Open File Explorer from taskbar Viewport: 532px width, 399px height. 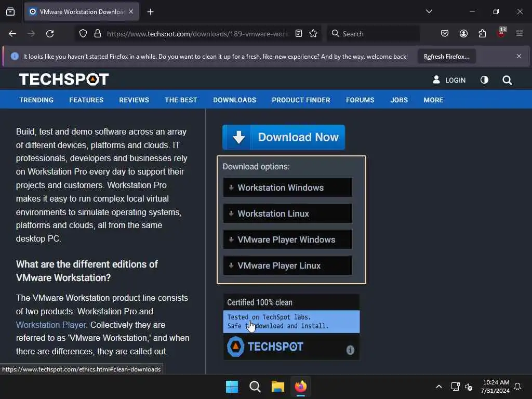(278, 387)
